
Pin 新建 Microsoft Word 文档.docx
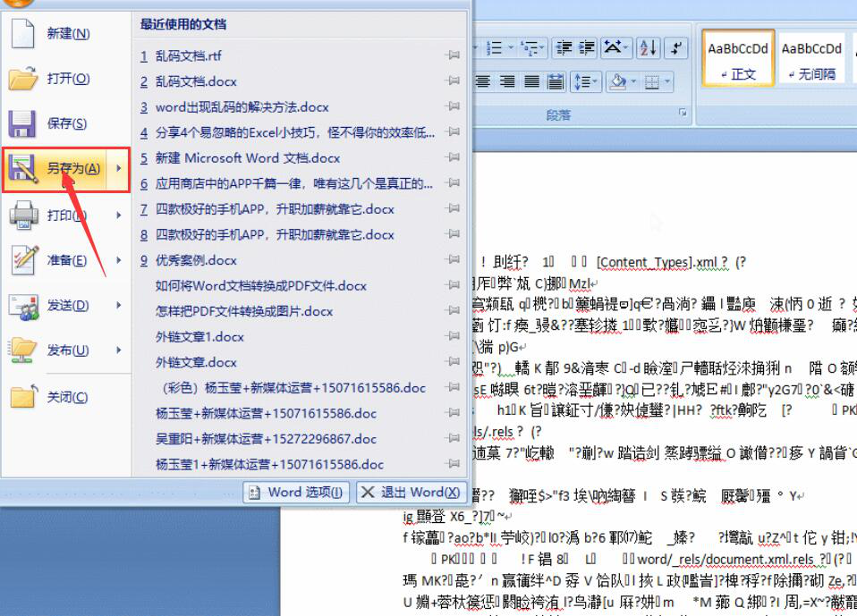click(x=453, y=157)
